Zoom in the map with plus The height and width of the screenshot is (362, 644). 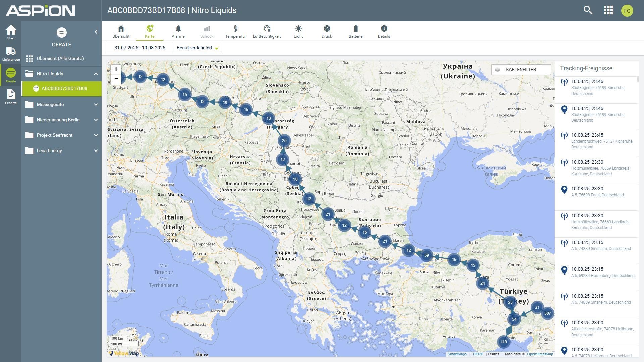pyautogui.click(x=116, y=69)
